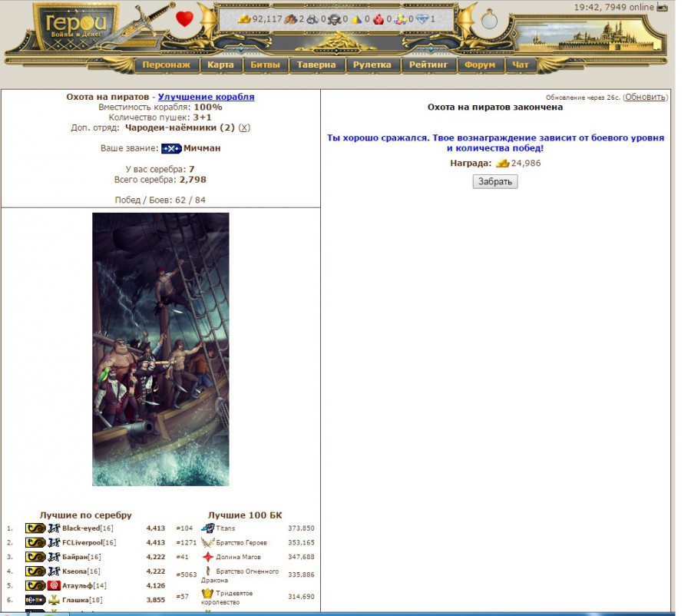Click the crown Тридевятое королевство emblem
691x616 pixels.
point(207,594)
